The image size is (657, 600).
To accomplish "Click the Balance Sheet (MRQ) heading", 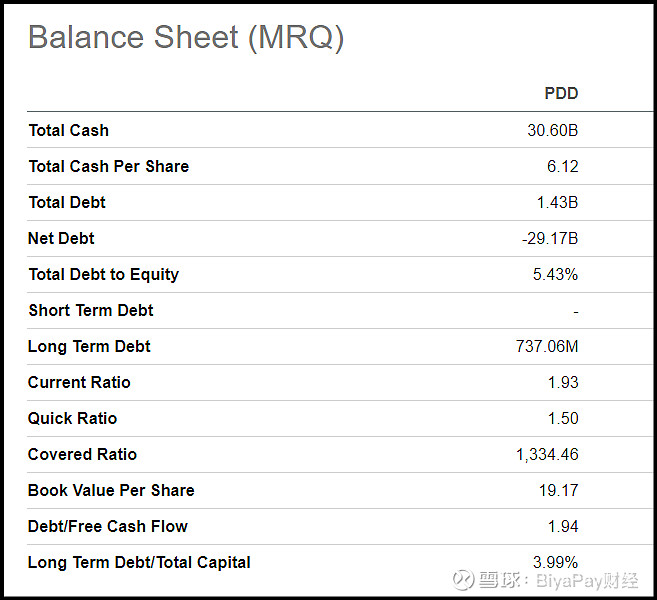I will coord(186,38).
